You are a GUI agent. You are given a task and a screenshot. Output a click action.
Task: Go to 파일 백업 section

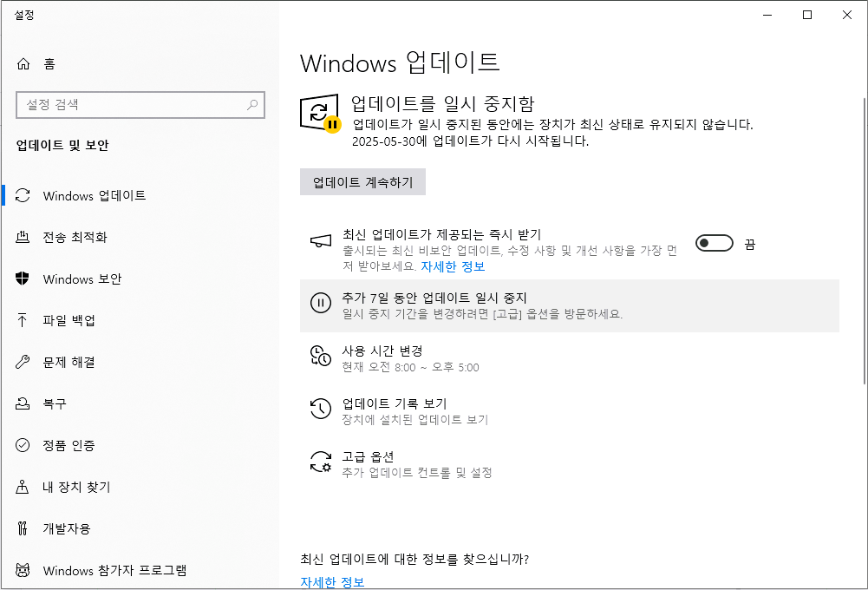tap(140, 320)
